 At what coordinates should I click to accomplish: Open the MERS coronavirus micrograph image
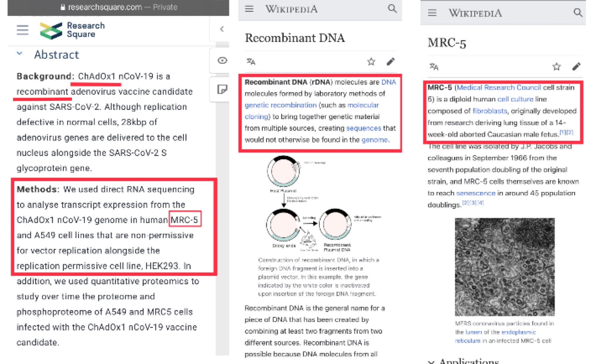pos(505,267)
